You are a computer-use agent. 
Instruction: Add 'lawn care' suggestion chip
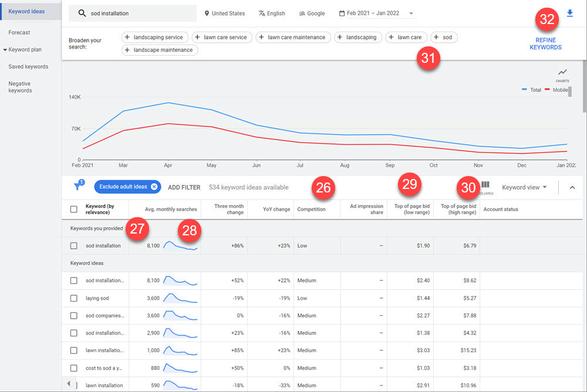(406, 37)
